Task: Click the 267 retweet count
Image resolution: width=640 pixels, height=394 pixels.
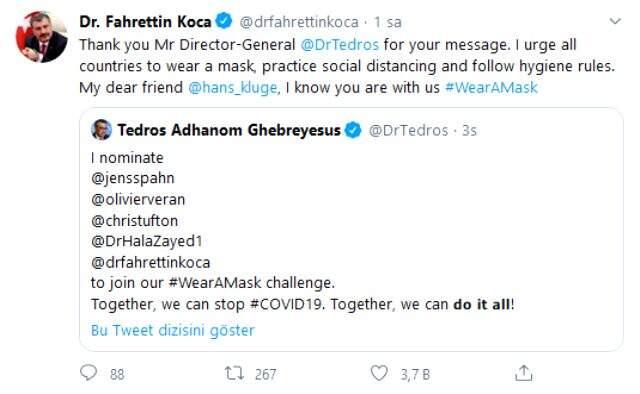Action: 266,374
